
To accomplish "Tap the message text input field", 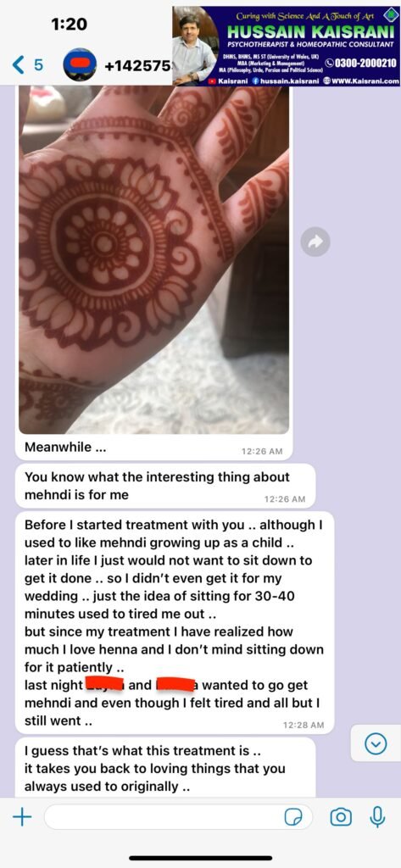I will click(x=178, y=817).
